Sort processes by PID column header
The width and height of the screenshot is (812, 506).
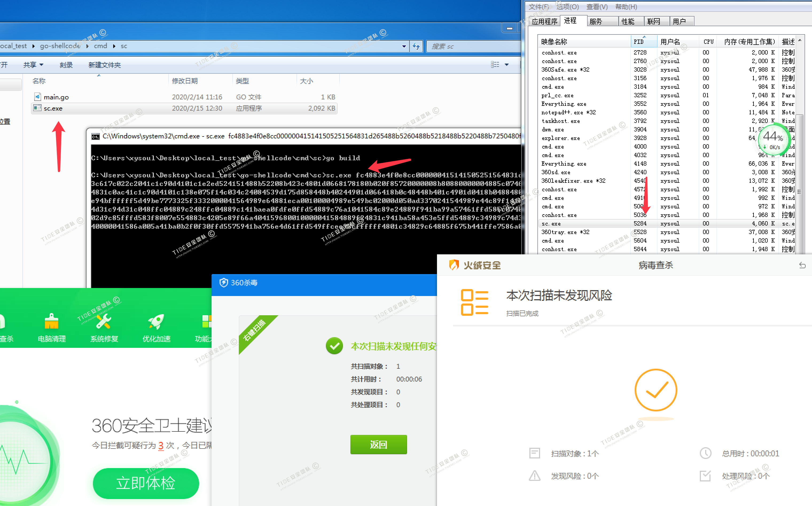point(642,41)
